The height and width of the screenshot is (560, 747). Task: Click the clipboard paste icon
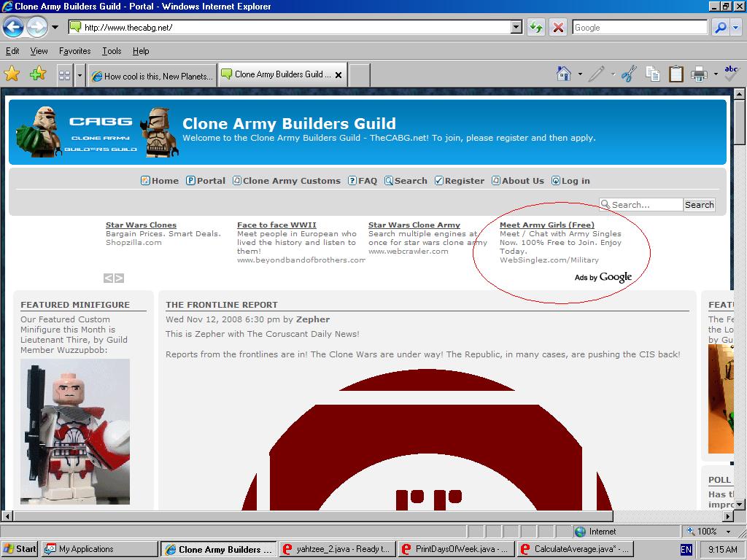click(x=676, y=74)
